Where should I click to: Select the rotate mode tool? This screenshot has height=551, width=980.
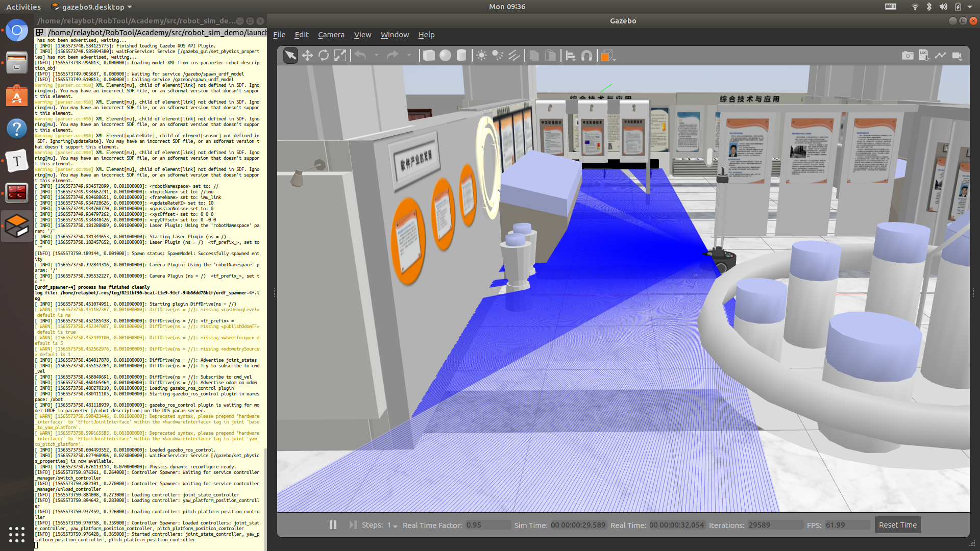324,56
